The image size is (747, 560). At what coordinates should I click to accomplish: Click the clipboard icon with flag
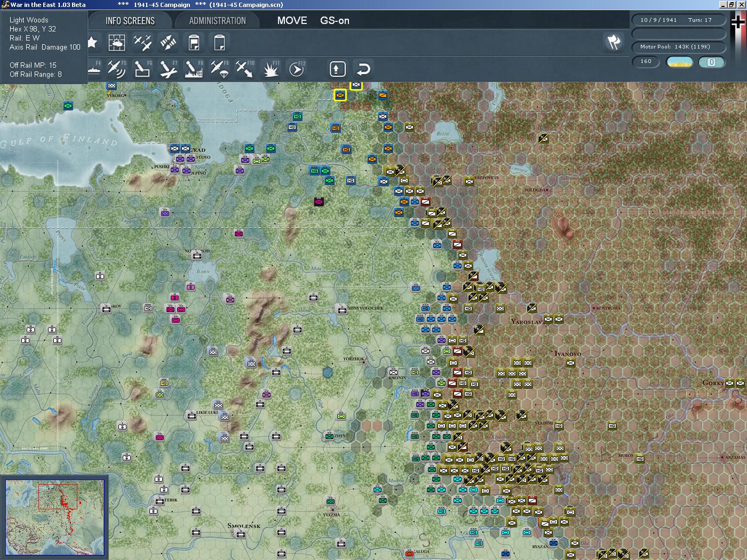194,42
